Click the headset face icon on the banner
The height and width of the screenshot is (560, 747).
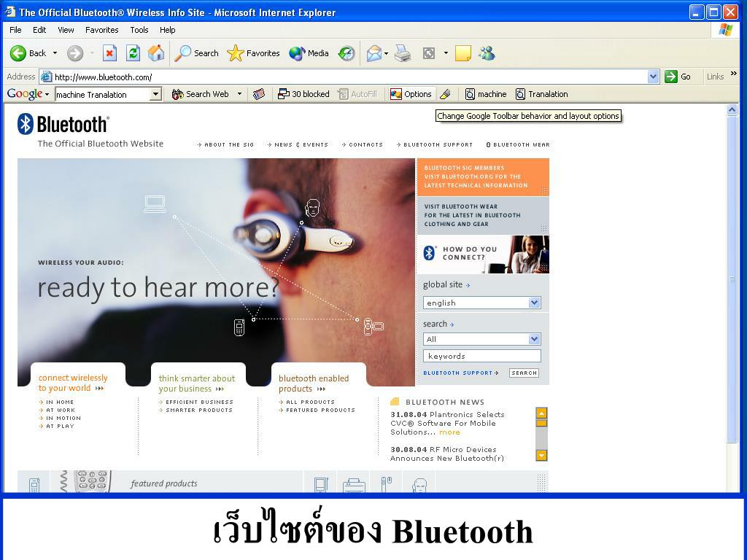click(312, 208)
